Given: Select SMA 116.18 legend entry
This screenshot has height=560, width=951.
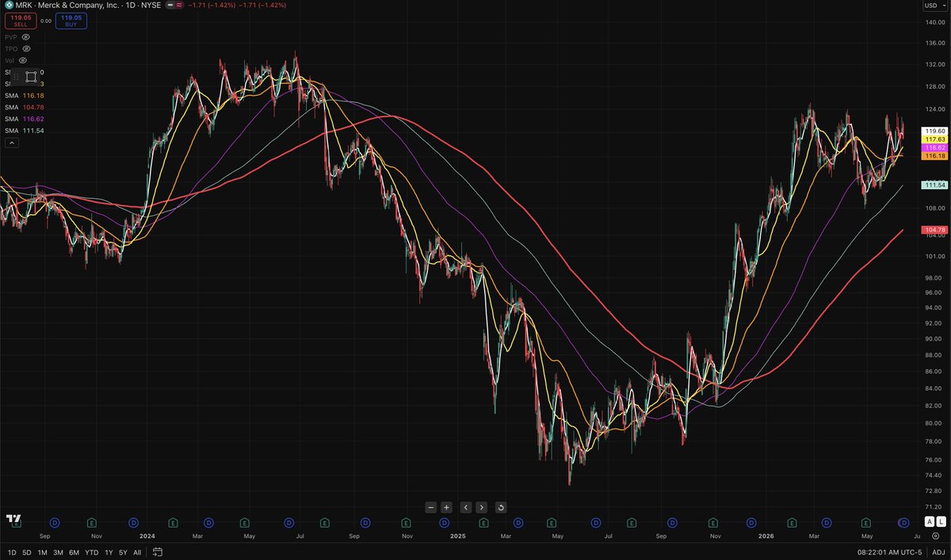Looking at the screenshot, I should click(x=24, y=96).
